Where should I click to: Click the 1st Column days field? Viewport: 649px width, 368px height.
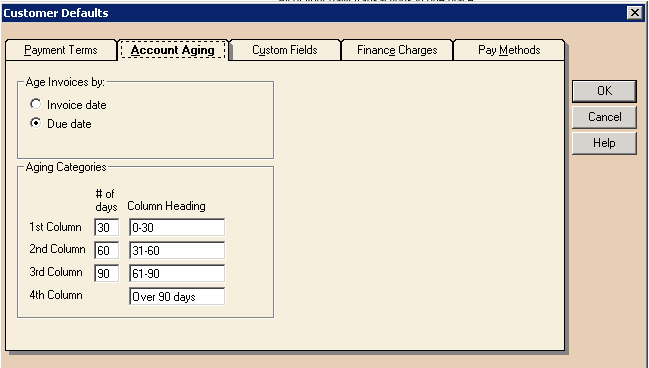[x=106, y=227]
